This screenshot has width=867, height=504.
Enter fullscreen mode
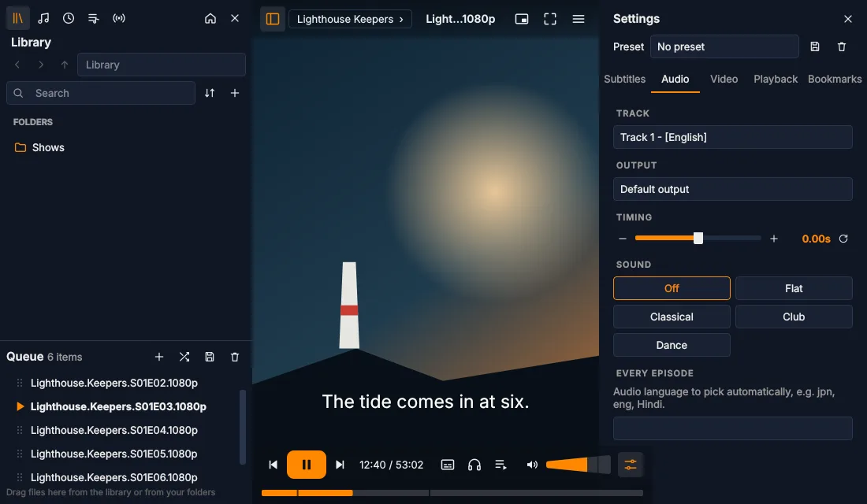[550, 19]
